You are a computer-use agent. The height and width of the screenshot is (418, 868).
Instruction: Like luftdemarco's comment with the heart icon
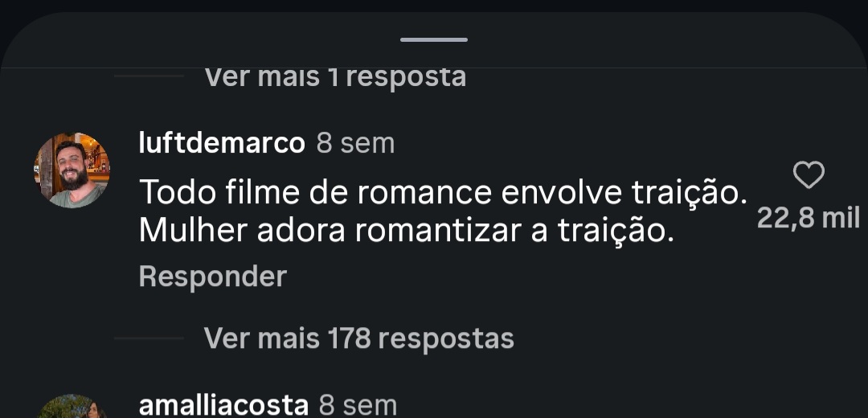tap(809, 175)
